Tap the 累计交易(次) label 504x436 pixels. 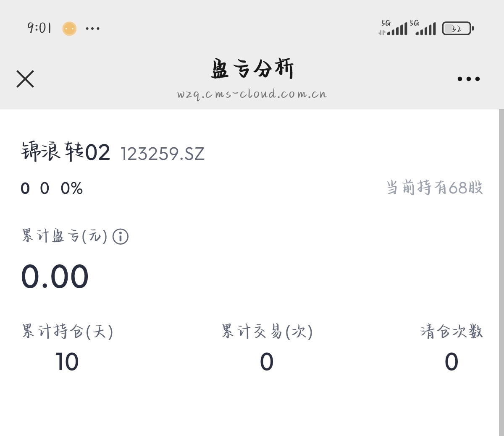click(267, 332)
